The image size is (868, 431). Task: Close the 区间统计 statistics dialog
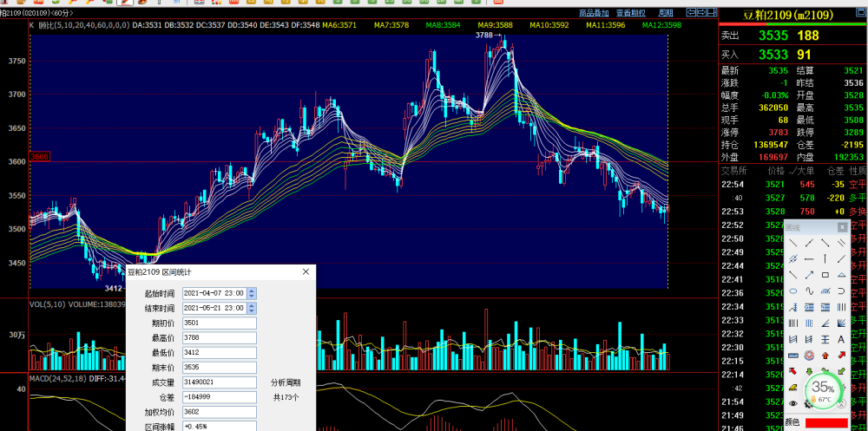(306, 271)
